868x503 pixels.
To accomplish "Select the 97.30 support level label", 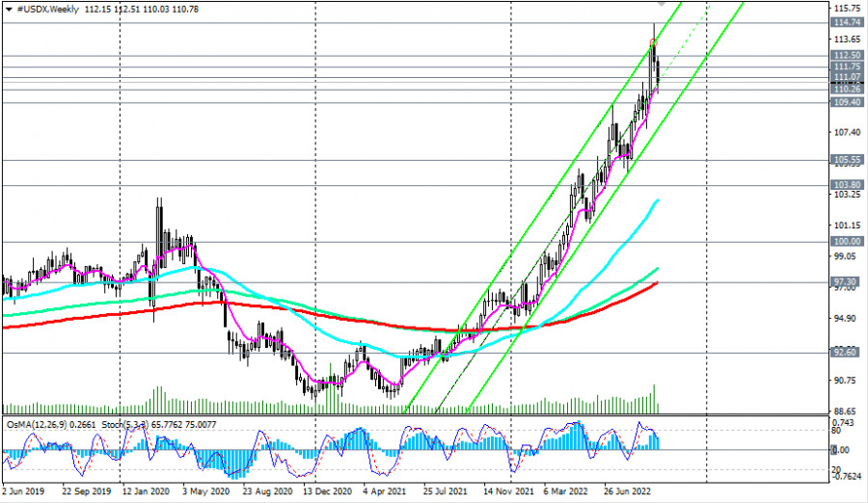I will [847, 282].
